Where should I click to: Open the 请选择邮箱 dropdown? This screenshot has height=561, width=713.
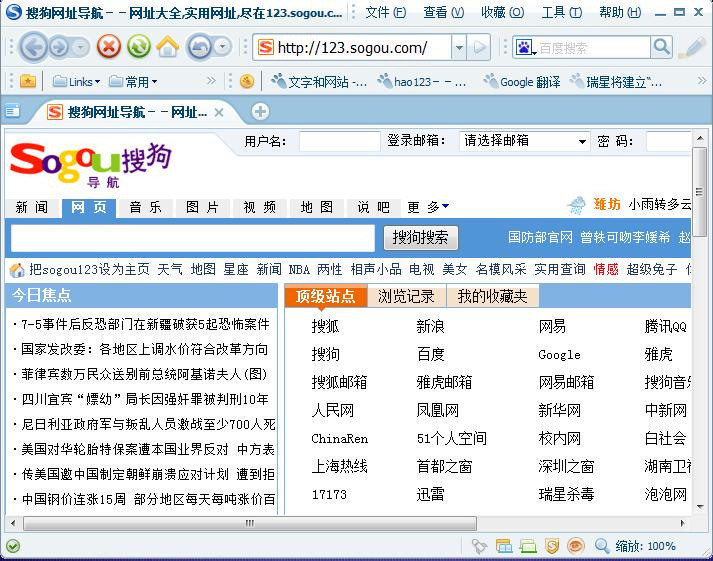(524, 141)
